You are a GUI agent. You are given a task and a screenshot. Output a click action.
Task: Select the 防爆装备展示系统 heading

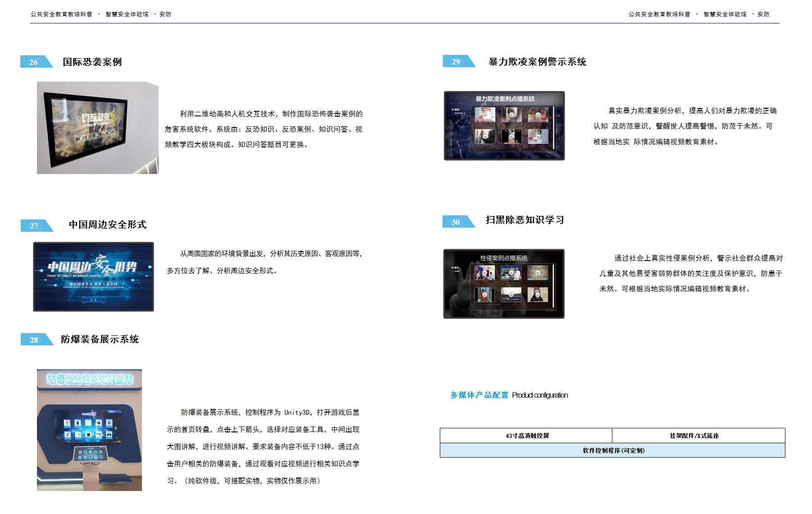[100, 340]
